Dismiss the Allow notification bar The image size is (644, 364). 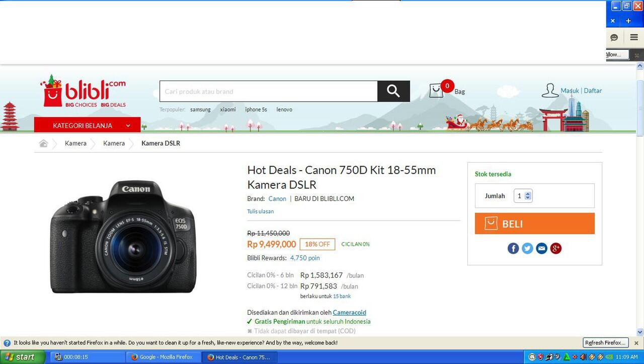pyautogui.click(x=636, y=55)
